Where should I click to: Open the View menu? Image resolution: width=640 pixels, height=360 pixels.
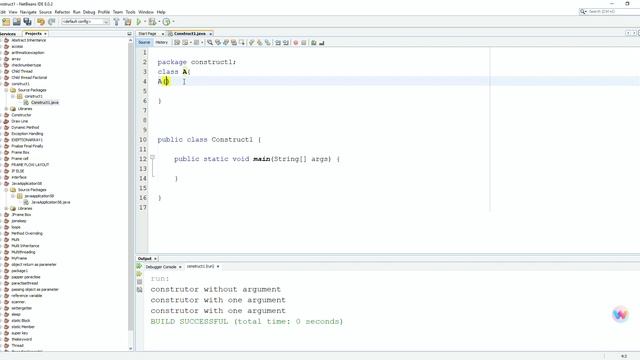pos(13,12)
